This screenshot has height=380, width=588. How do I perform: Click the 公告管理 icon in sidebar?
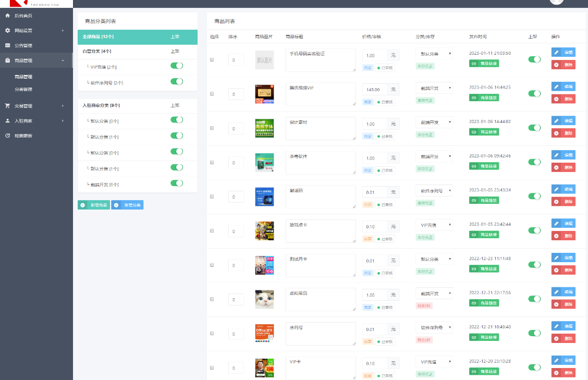[7, 45]
